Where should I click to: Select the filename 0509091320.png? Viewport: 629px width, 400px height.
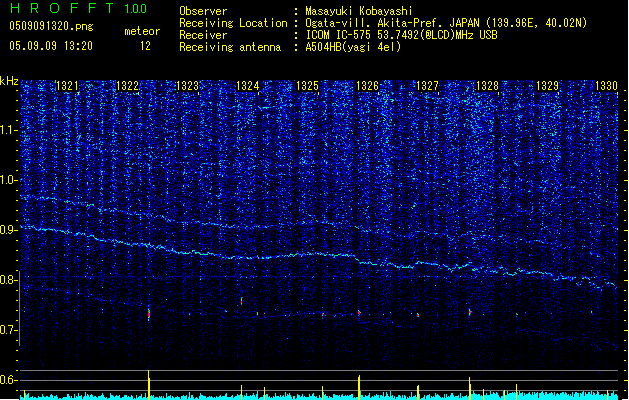[x=51, y=26]
